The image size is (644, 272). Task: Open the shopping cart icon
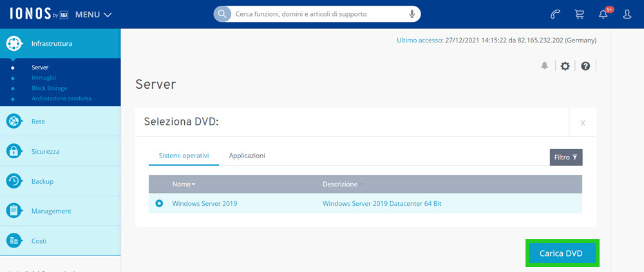click(x=579, y=14)
